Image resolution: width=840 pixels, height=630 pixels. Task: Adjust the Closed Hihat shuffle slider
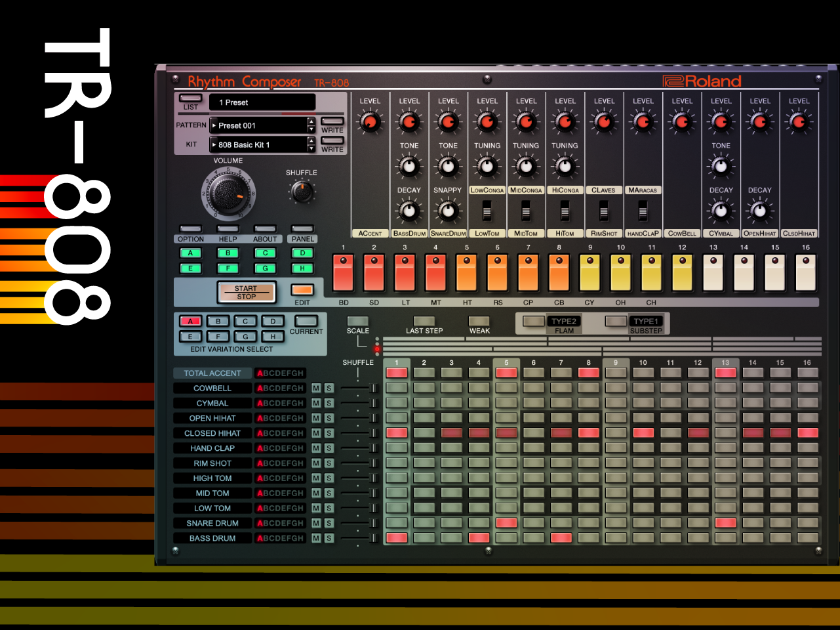374,433
